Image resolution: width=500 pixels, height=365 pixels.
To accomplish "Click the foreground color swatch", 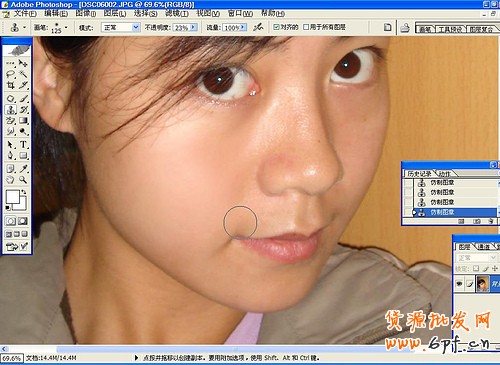I will [13, 197].
